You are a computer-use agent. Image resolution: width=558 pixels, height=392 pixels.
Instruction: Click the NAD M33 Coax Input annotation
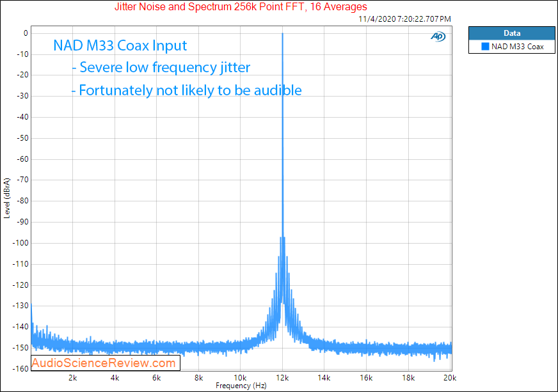(x=120, y=45)
